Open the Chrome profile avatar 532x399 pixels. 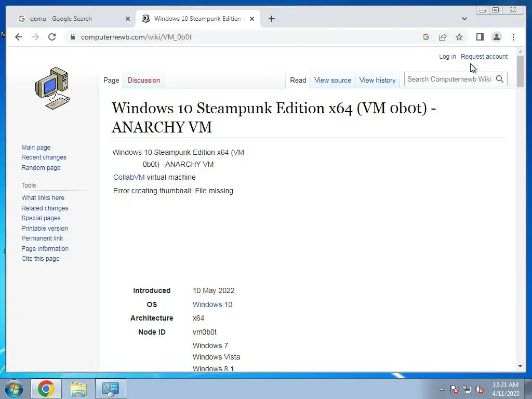[x=496, y=37]
